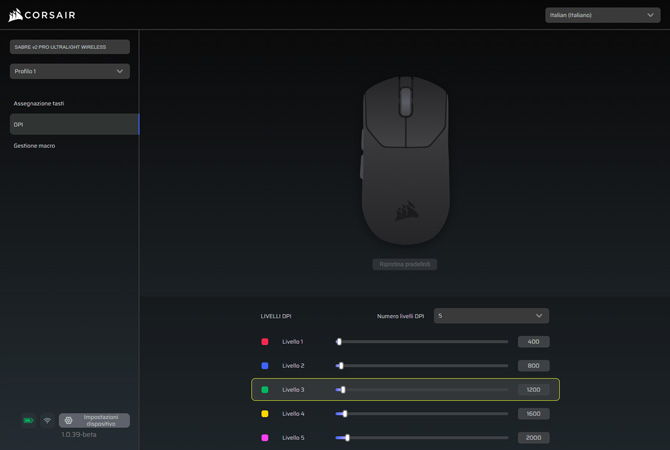The image size is (670, 450).
Task: Select the SABRE v2 PRO device button
Action: pyautogui.click(x=70, y=47)
